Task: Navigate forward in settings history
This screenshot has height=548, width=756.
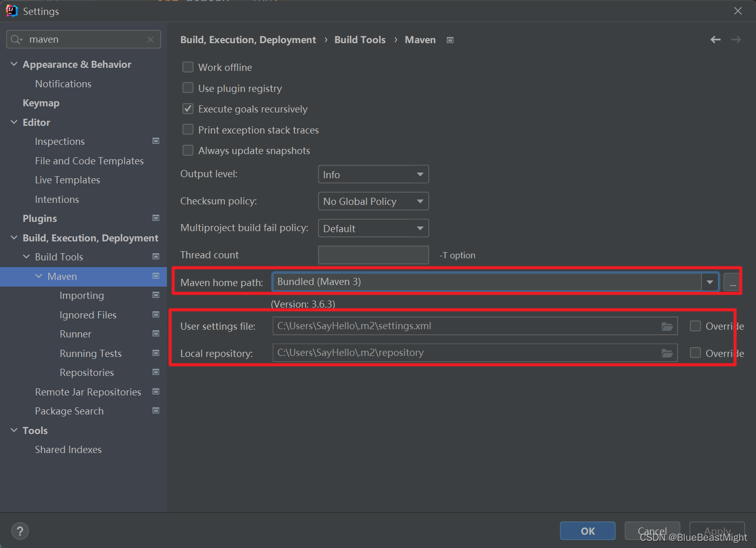Action: (736, 40)
